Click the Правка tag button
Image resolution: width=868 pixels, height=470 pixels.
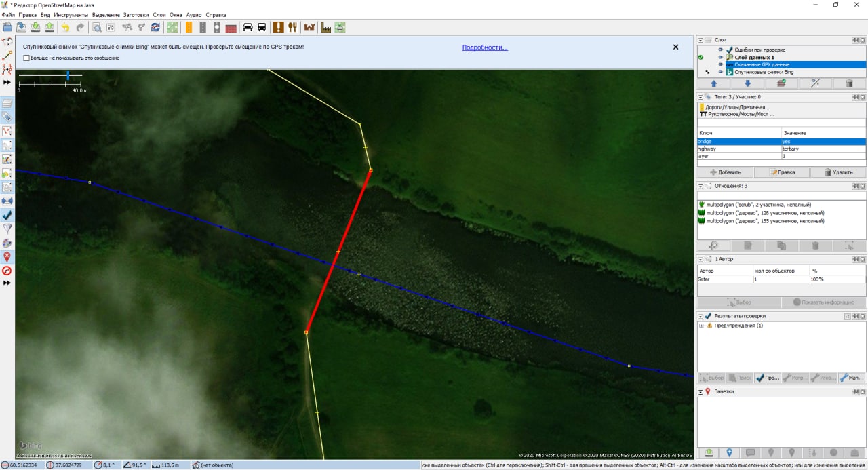point(782,172)
